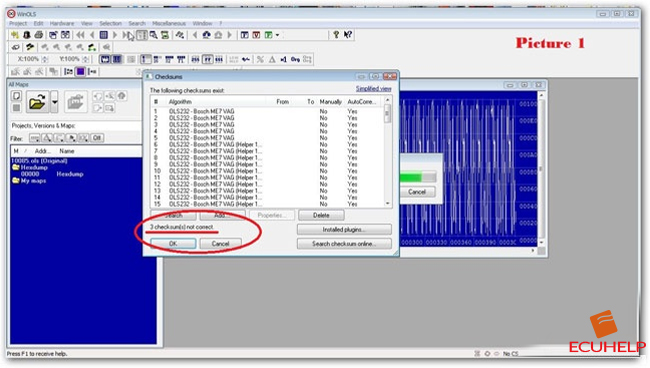The height and width of the screenshot is (368, 650).
Task: Toggle the FF hexadecimal display button
Action: [x=207, y=59]
